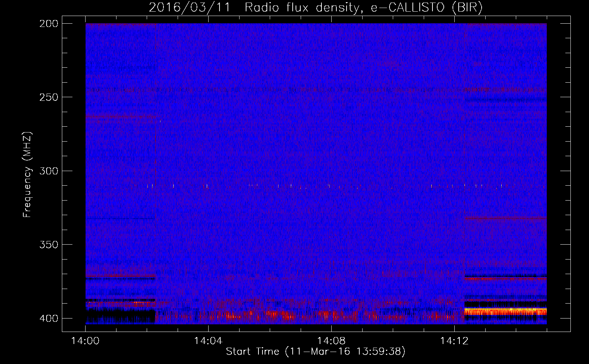The width and height of the screenshot is (589, 364).
Task: Click the '350' frequency tick label
Action: pyautogui.click(x=49, y=245)
